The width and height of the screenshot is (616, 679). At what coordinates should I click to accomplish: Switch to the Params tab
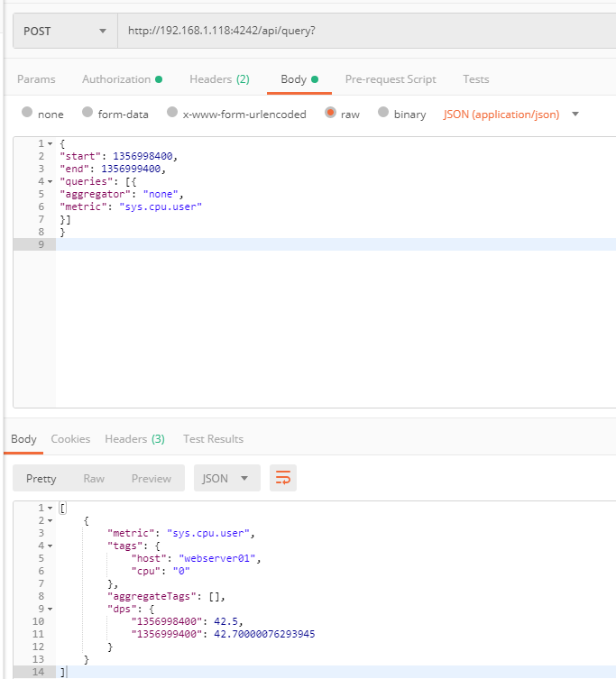36,79
